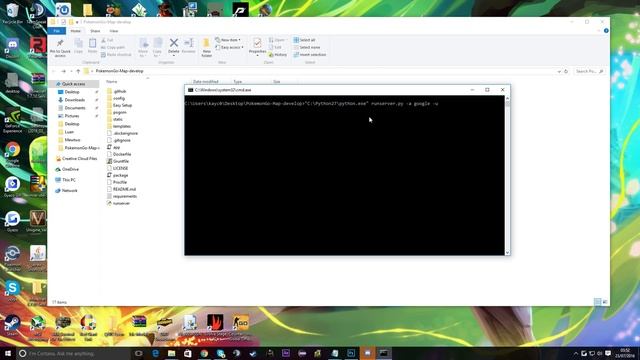The height and width of the screenshot is (360, 640).
Task: Click History in the Open group
Action: tap(278, 55)
